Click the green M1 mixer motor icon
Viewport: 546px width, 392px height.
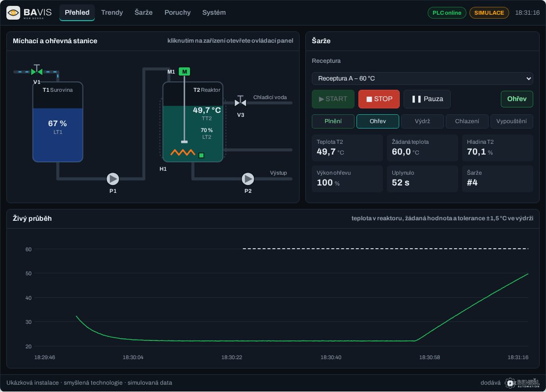click(184, 72)
